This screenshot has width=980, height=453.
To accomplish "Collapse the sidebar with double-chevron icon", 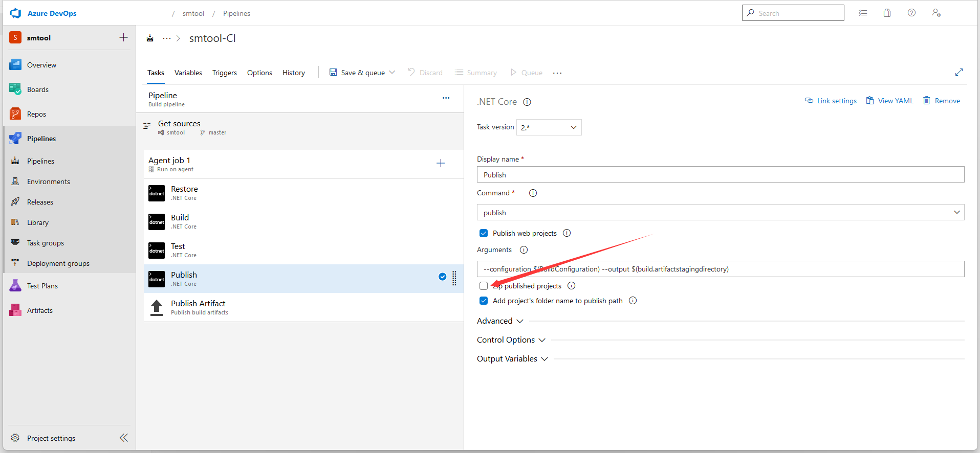I will coord(123,438).
